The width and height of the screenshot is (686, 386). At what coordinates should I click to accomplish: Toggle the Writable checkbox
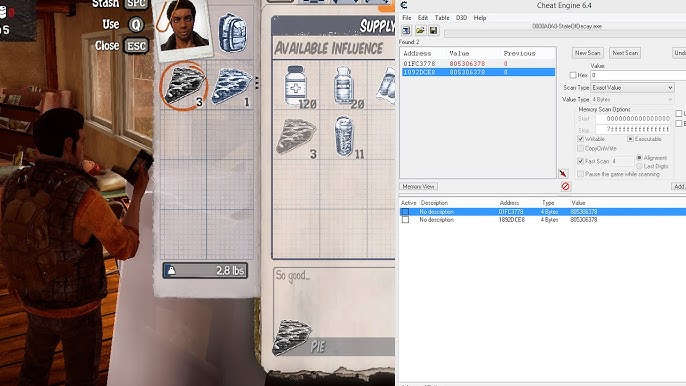tap(581, 139)
